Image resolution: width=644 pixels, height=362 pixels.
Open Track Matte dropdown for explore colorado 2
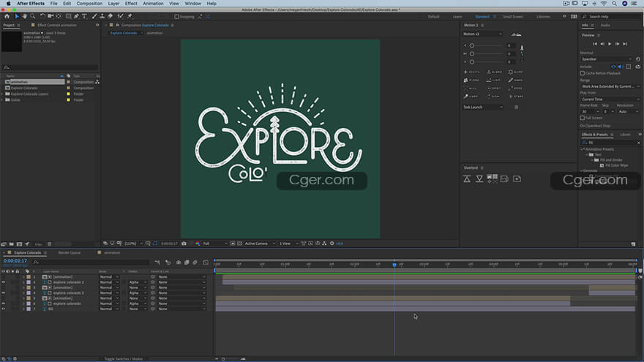[138, 282]
